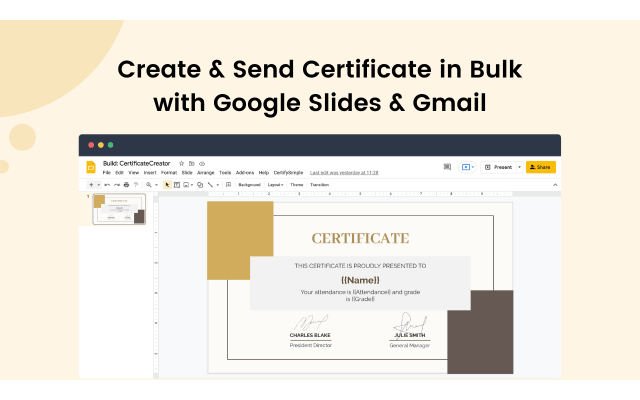The image size is (640, 400).
Task: Choose the text box tool
Action: click(x=177, y=185)
